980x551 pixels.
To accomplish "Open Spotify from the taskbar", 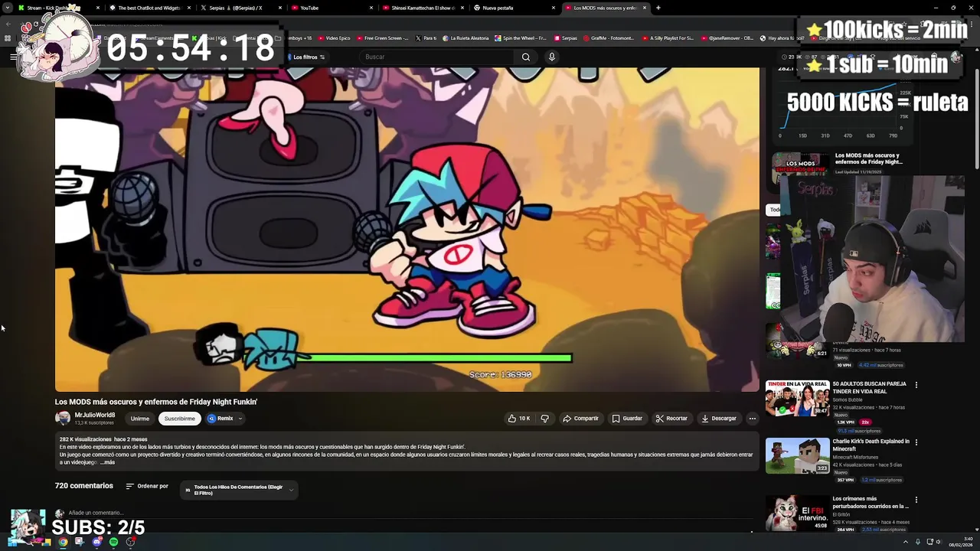I will pos(113,542).
